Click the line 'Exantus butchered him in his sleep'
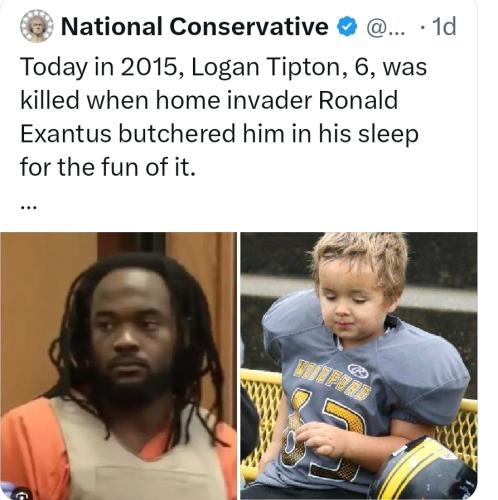Viewport: 498px width, 500px height. coord(219,135)
